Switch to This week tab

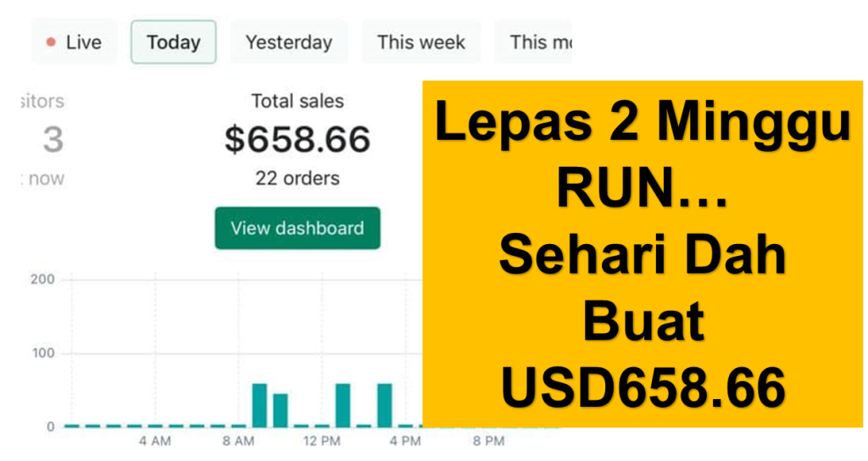pyautogui.click(x=421, y=42)
